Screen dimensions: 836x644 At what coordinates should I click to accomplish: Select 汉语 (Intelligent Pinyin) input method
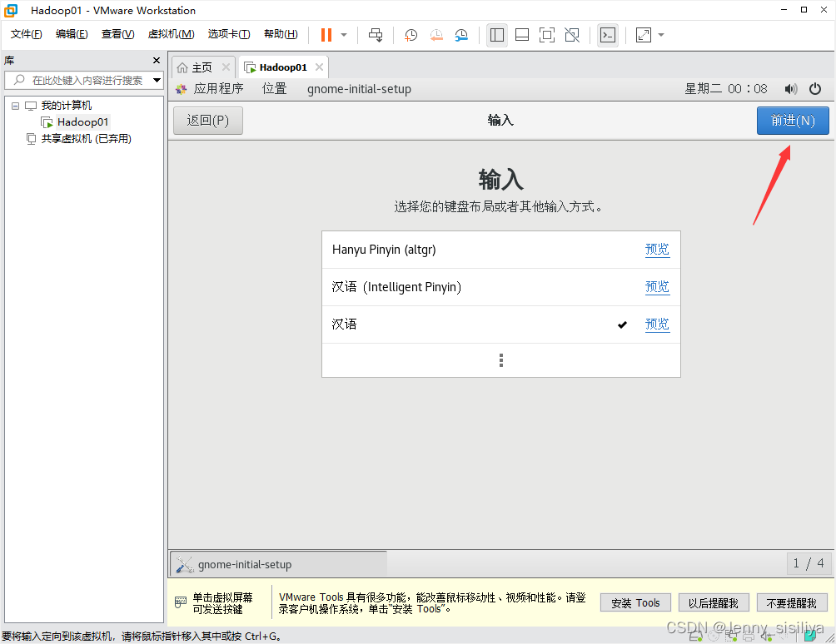click(x=500, y=287)
